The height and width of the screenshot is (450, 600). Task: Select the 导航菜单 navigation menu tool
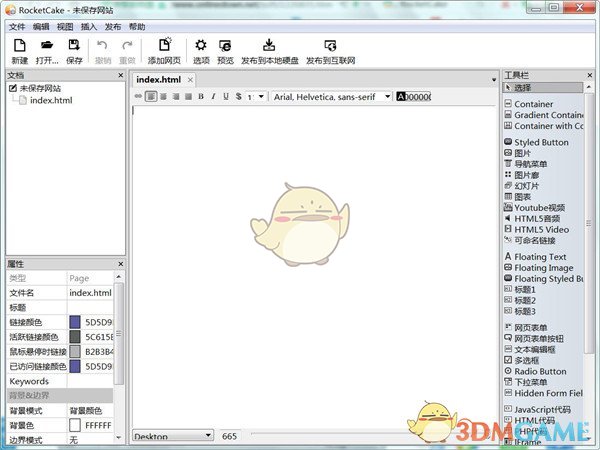coord(525,164)
